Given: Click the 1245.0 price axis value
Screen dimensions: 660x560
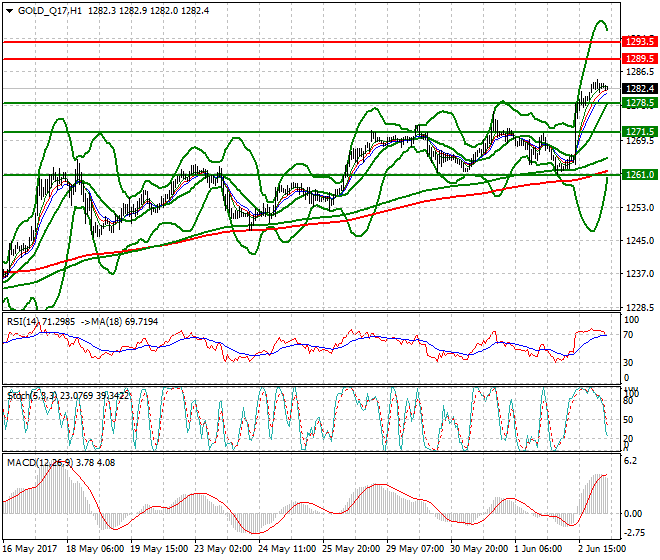Looking at the screenshot, I should tap(640, 241).
